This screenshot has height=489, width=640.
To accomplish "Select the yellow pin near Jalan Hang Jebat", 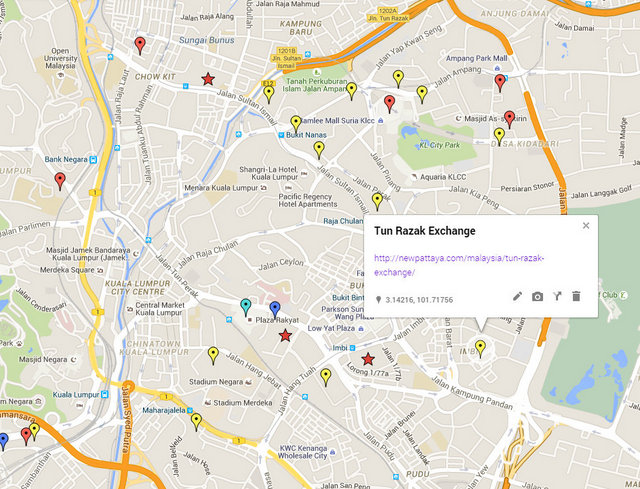I will (213, 355).
